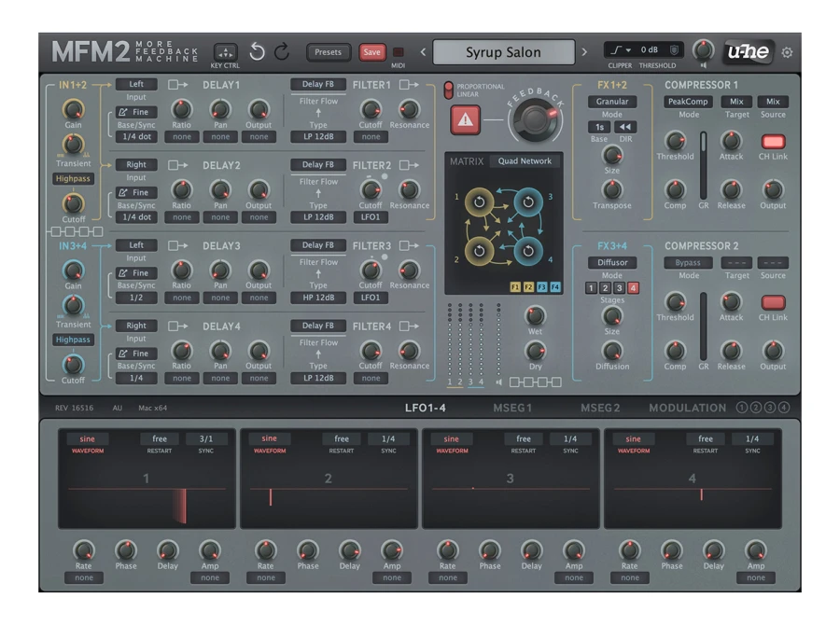Click the FILTER2 routing arrow icon

pyautogui.click(x=410, y=165)
